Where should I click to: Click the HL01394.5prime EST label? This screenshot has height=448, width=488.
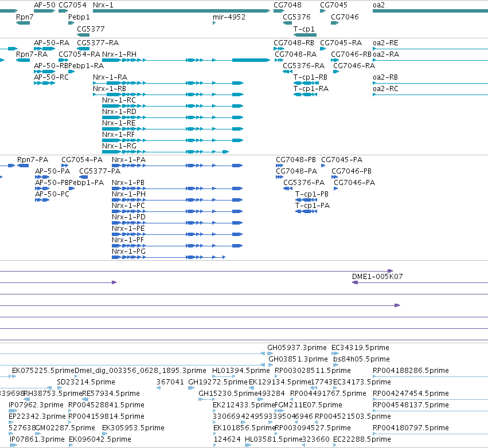241,371
